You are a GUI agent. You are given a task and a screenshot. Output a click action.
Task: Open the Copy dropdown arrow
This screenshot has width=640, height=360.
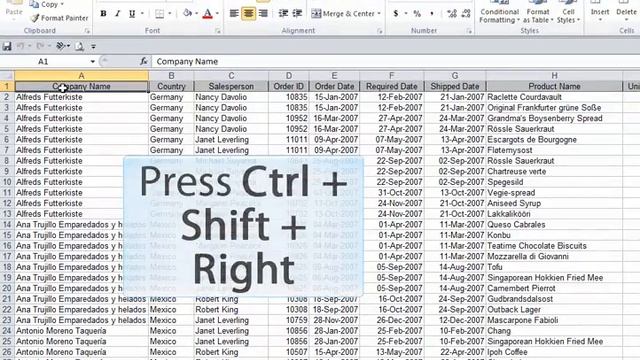tap(62, 4)
